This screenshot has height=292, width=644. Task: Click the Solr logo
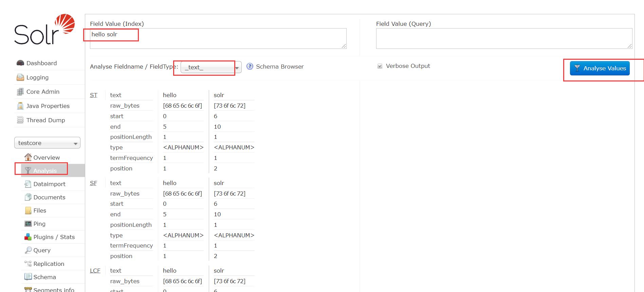pyautogui.click(x=44, y=29)
